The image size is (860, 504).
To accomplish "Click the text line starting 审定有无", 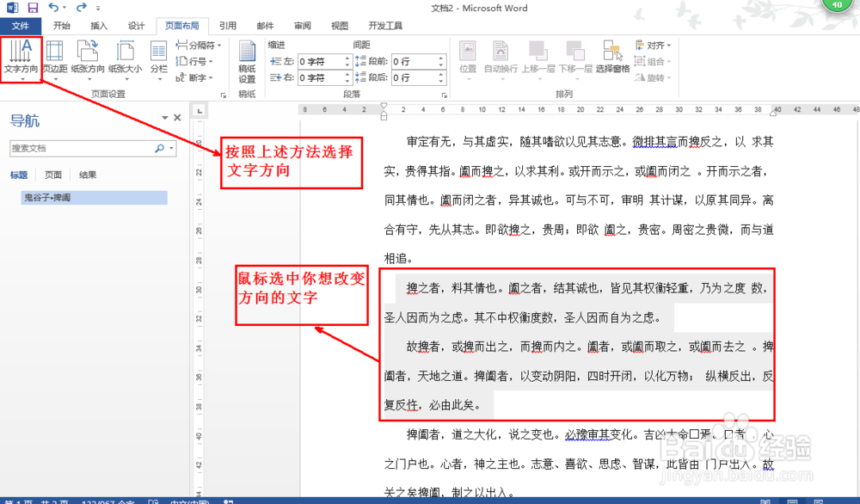I will 590,142.
